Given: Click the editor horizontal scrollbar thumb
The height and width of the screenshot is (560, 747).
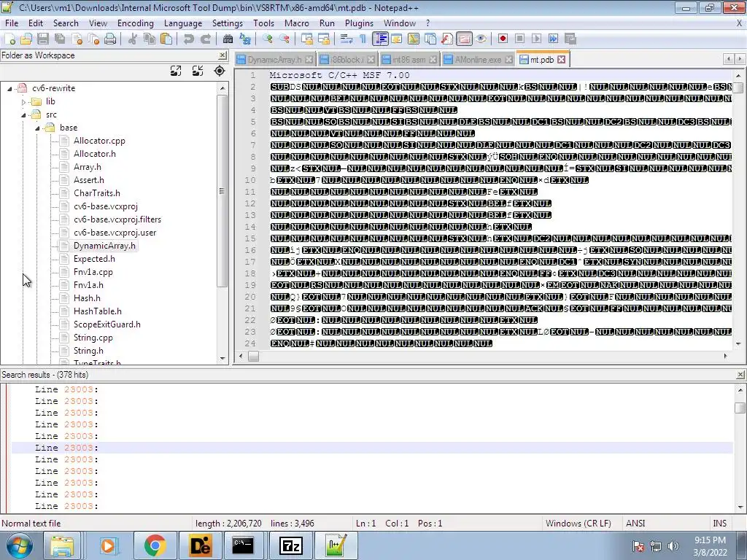Looking at the screenshot, I should 253,356.
